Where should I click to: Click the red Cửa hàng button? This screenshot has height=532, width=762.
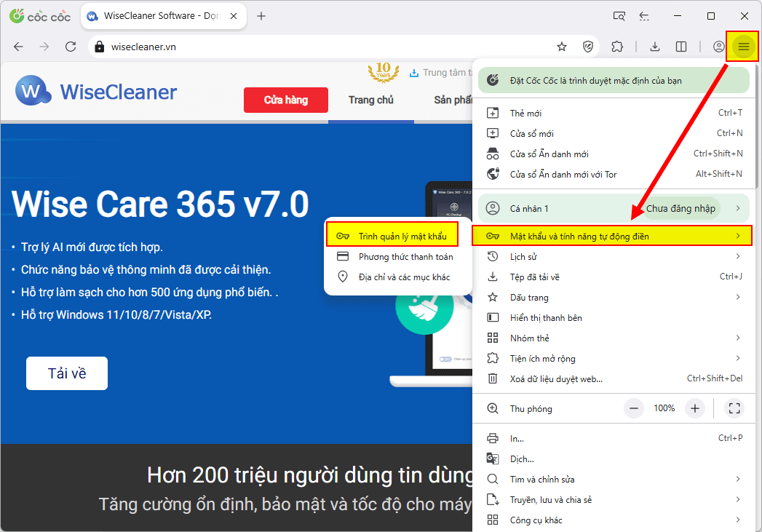pyautogui.click(x=286, y=100)
